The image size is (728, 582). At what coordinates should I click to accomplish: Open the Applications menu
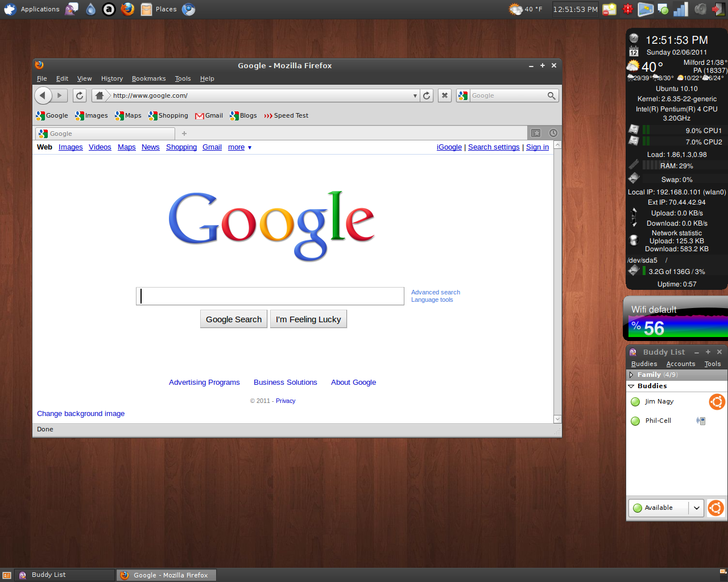[x=32, y=9]
